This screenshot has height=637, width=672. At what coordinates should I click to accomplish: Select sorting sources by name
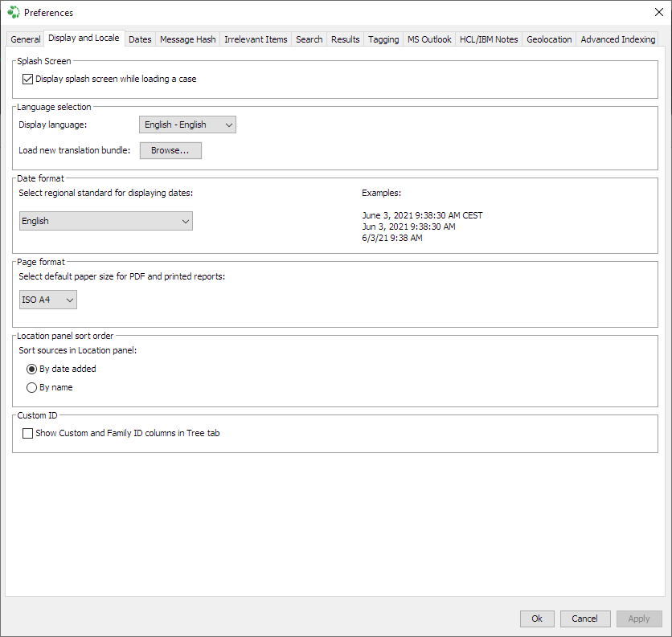coord(31,387)
